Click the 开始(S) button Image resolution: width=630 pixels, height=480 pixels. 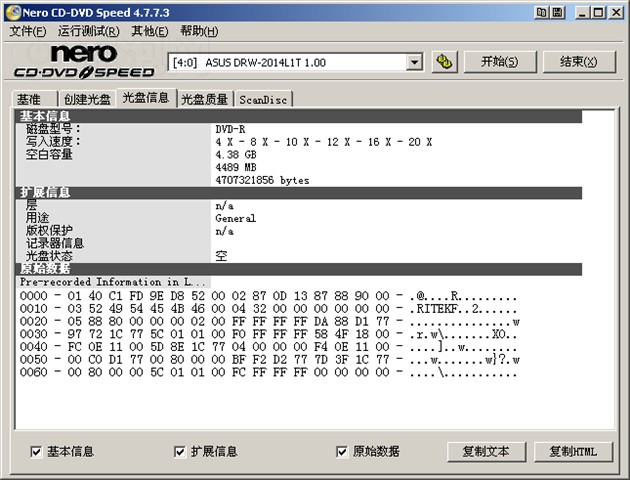[x=500, y=62]
